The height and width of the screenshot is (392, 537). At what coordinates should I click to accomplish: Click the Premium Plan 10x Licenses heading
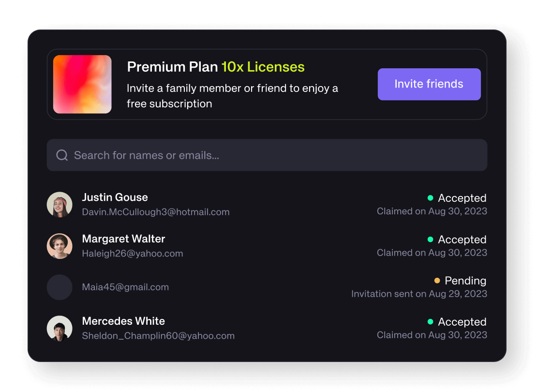click(x=216, y=67)
